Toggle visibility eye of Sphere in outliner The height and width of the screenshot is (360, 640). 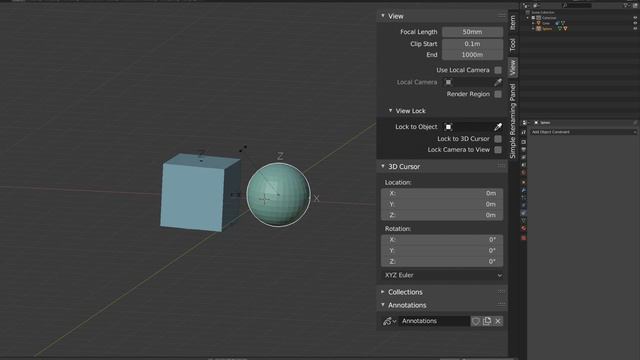coord(635,29)
